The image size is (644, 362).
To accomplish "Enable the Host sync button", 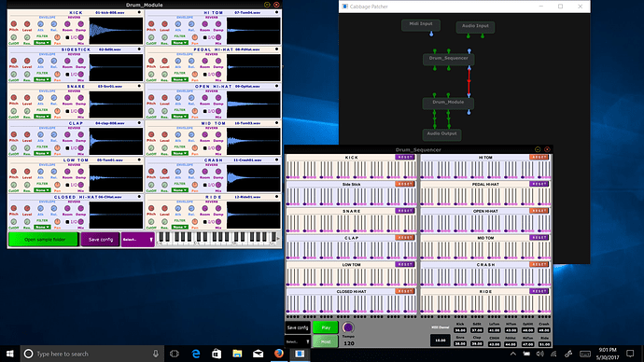I will click(x=326, y=341).
